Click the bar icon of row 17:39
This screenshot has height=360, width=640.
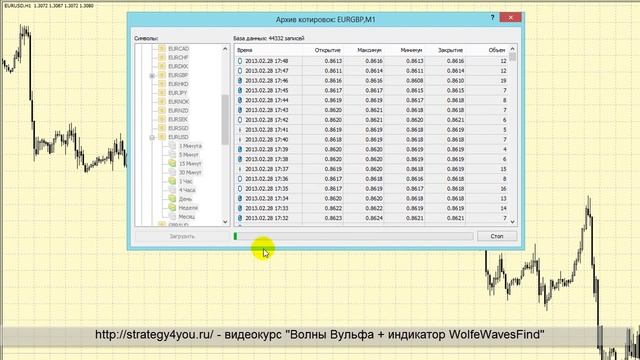(x=240, y=149)
